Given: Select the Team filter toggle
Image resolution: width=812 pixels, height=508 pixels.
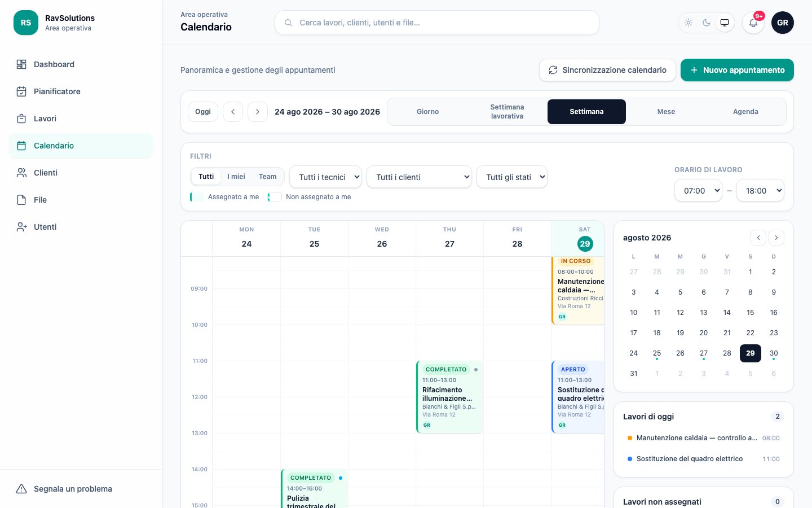Looking at the screenshot, I should click(x=268, y=177).
